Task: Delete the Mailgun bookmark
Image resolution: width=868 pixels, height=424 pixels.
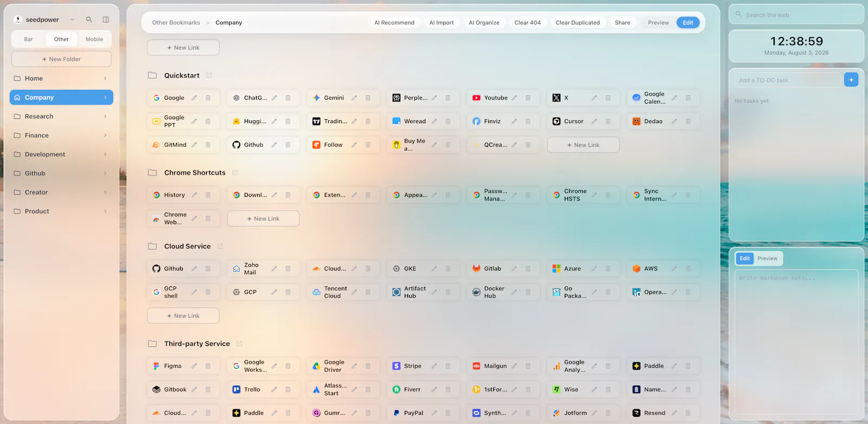Action: (528, 367)
